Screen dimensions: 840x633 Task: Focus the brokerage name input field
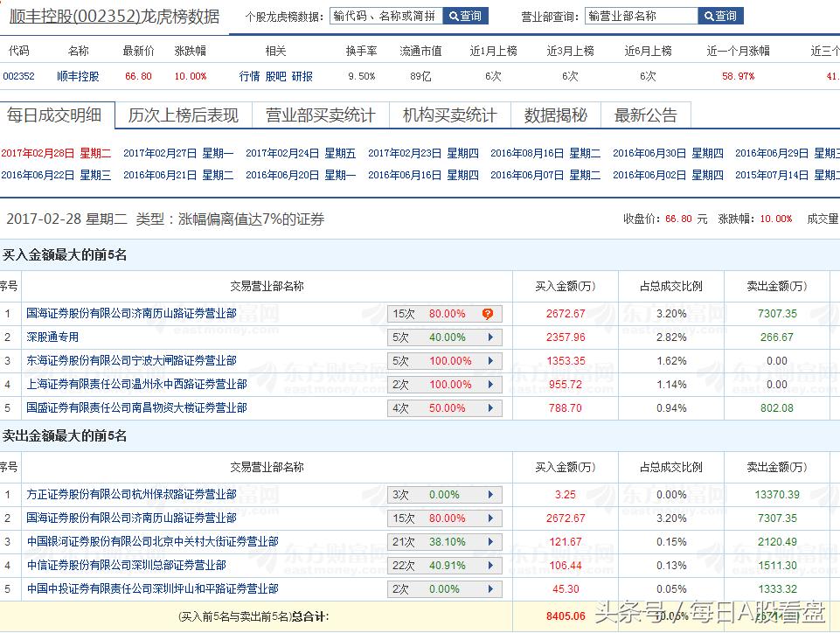(x=641, y=16)
